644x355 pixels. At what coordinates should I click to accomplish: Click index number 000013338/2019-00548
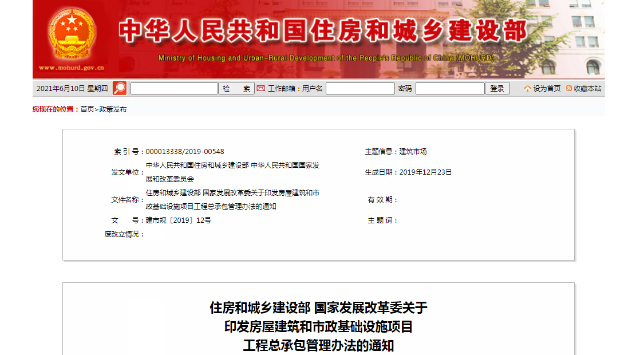(185, 152)
